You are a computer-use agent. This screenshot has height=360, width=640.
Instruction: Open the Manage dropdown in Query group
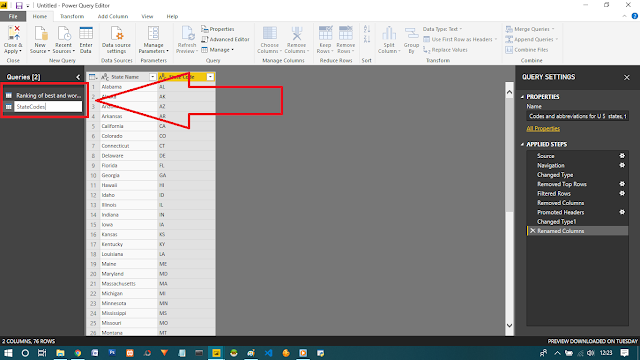click(218, 50)
